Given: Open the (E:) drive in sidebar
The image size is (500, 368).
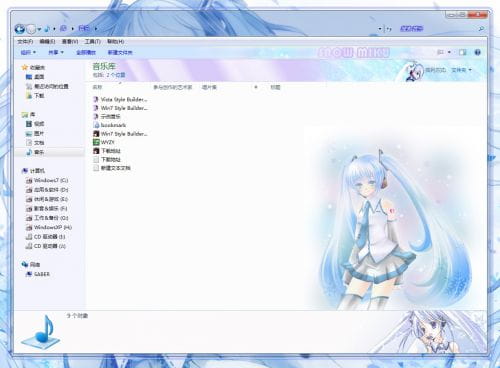Looking at the screenshot, I should coord(47,199).
